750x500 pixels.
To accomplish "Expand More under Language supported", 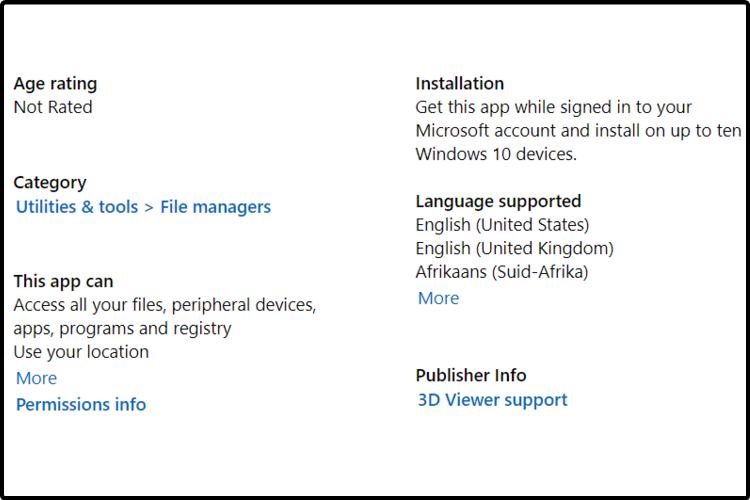I will click(x=438, y=298).
